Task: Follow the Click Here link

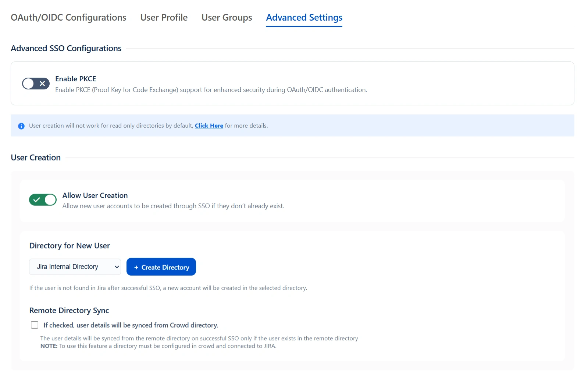Action: click(209, 126)
